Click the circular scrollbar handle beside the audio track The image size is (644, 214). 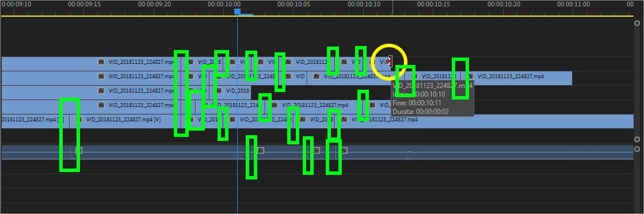click(x=637, y=149)
